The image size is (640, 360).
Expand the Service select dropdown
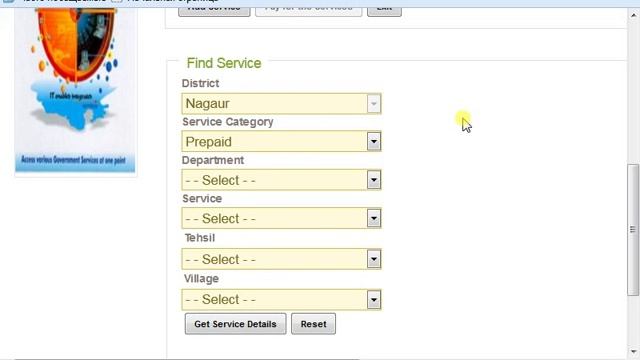click(x=281, y=218)
